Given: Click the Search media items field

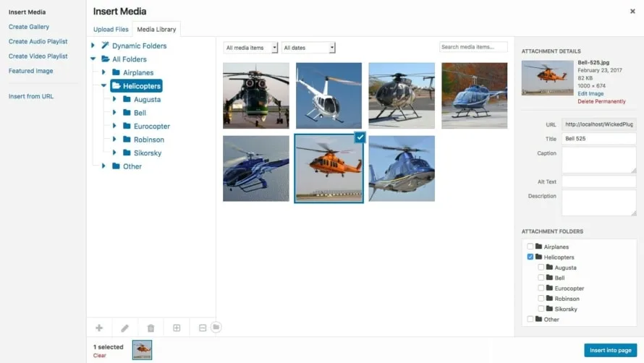Looking at the screenshot, I should pyautogui.click(x=473, y=47).
